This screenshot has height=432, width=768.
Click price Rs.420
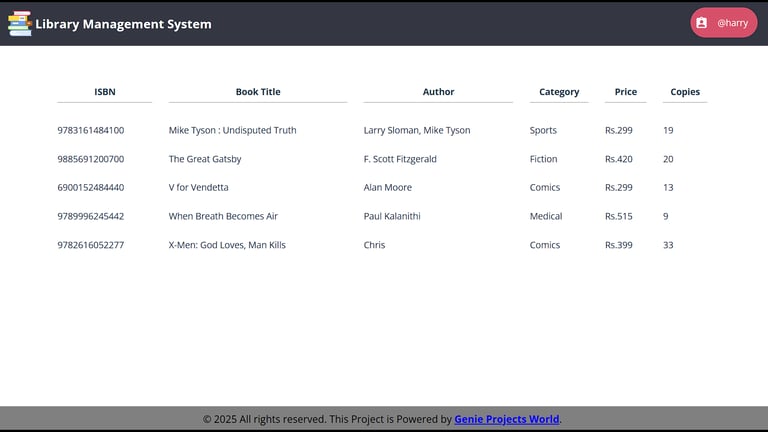(x=619, y=159)
